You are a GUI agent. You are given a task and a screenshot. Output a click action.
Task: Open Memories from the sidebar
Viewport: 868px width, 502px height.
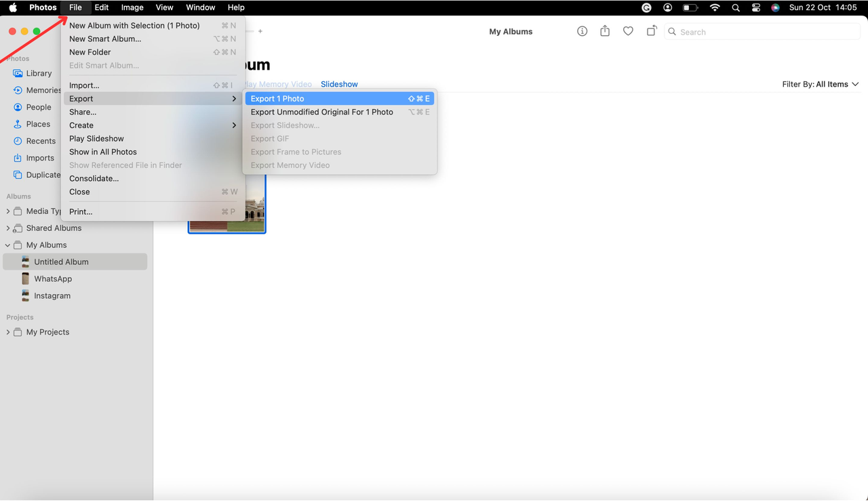[45, 90]
